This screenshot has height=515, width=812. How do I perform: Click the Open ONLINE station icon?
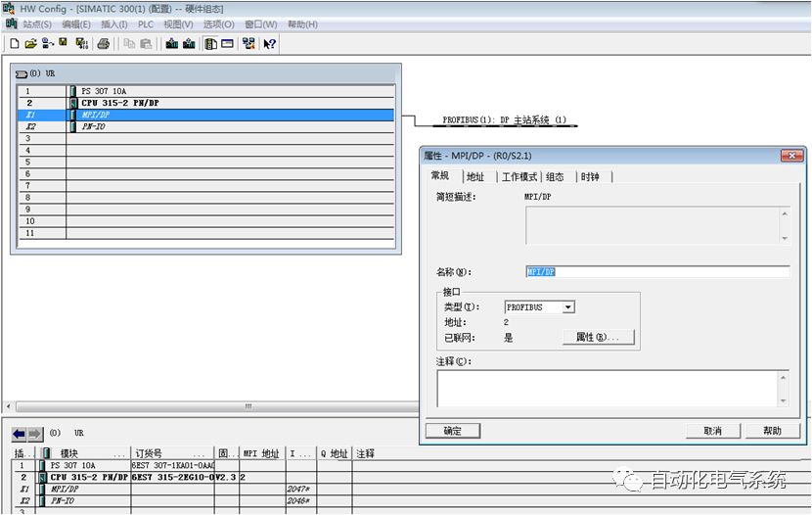[x=48, y=43]
